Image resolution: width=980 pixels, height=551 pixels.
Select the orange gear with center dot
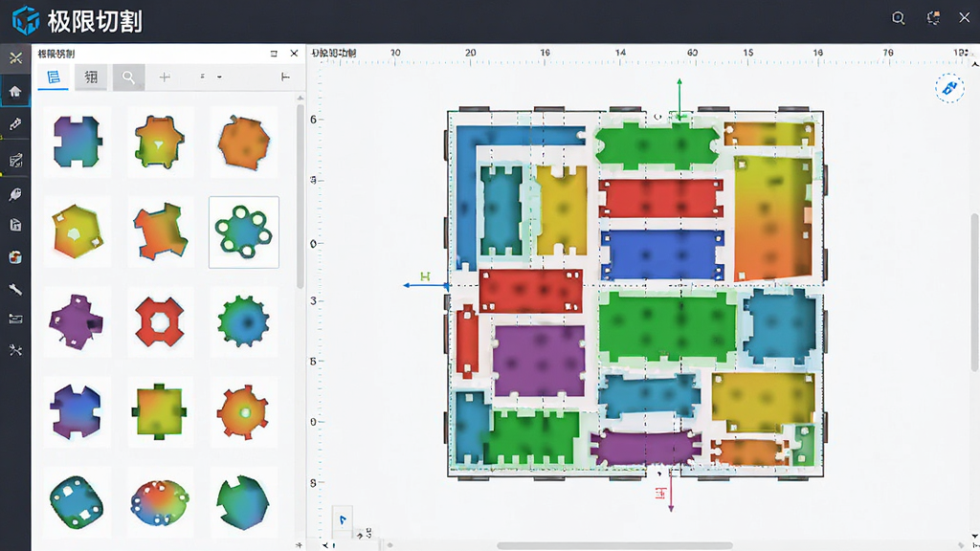[244, 411]
